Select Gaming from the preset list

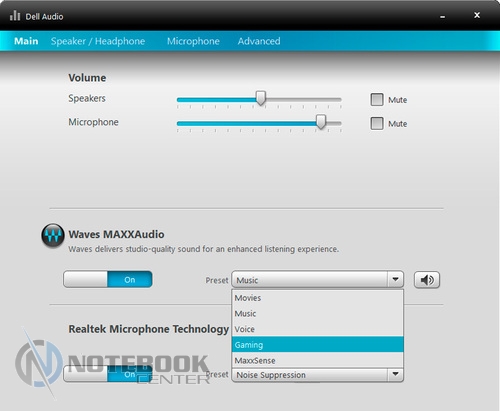point(318,345)
